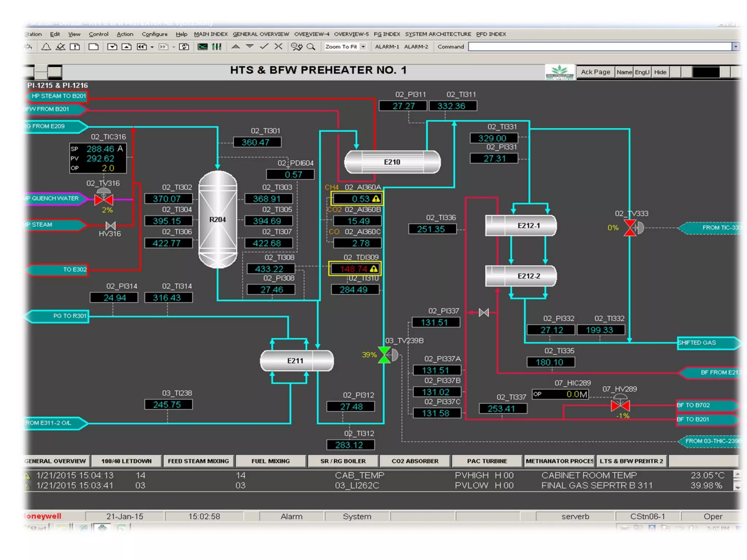The image size is (747, 560).
Task: Select the 02_TV316 quench water valve
Action: [x=104, y=199]
